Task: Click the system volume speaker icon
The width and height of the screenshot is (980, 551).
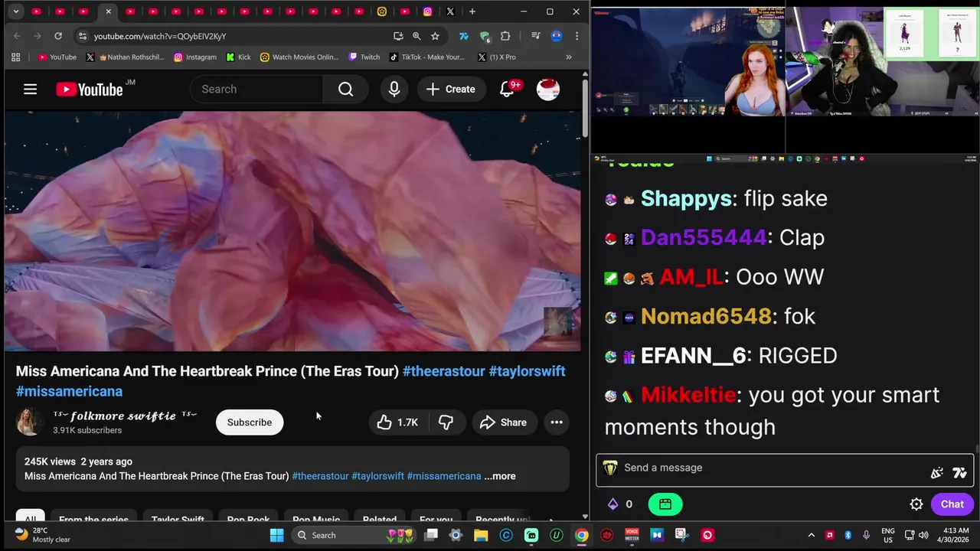Action: 923,535
